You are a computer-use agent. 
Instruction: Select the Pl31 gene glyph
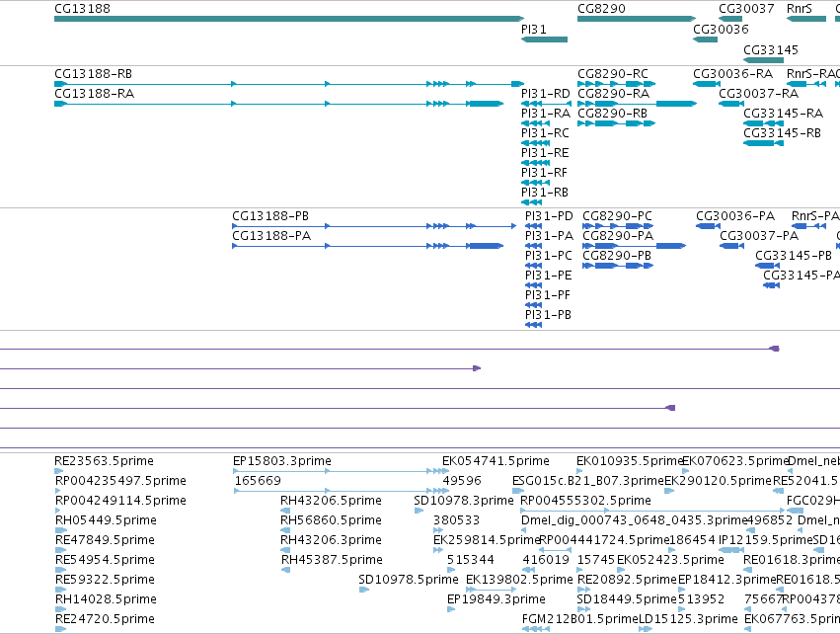point(544,40)
